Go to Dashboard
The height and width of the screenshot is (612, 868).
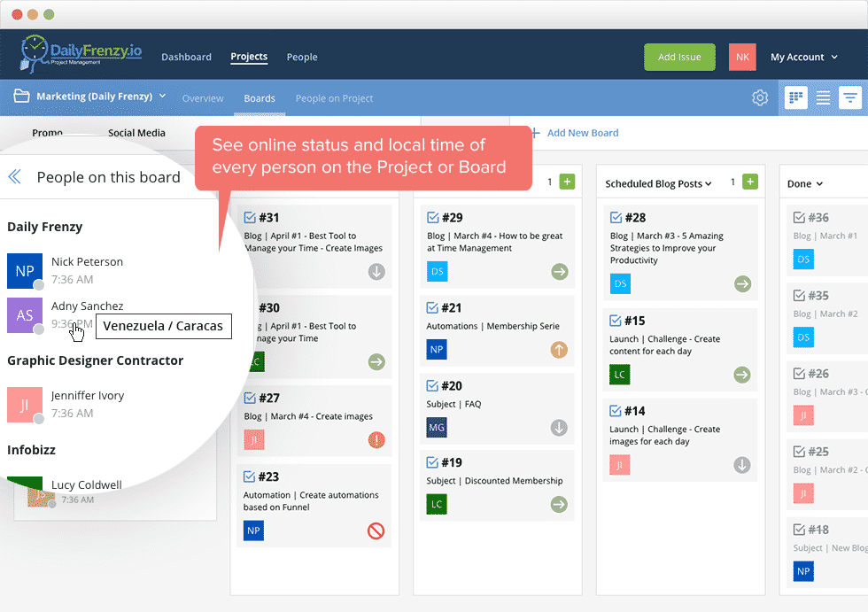(187, 57)
